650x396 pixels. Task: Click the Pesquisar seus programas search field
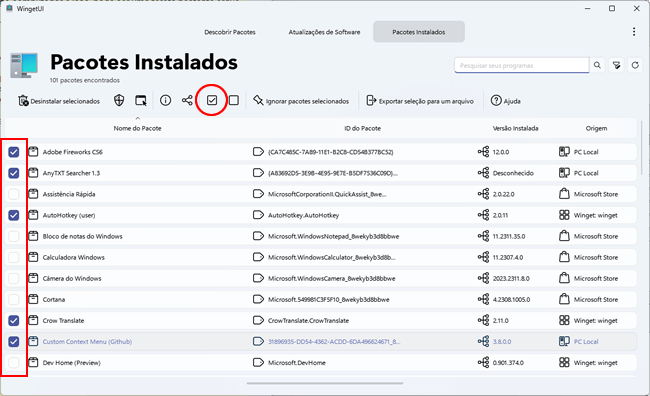pos(521,66)
